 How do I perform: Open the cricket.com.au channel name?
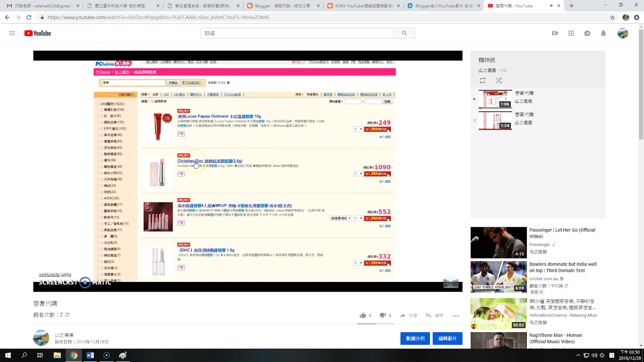544,279
